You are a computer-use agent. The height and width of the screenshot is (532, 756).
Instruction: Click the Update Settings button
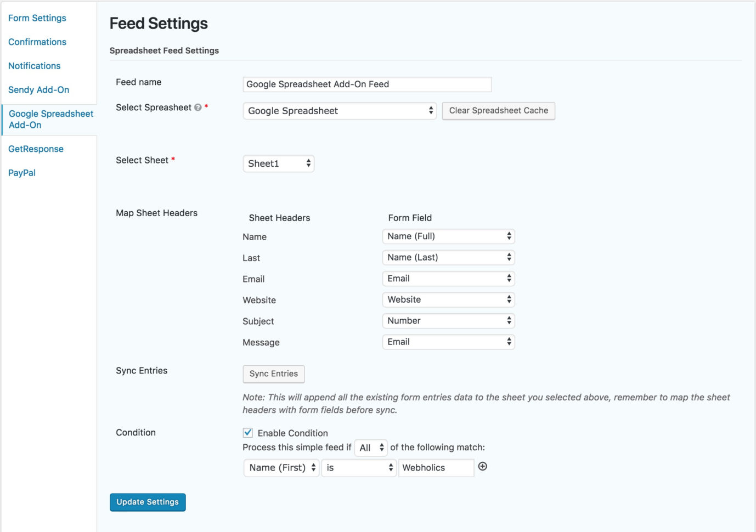point(147,501)
